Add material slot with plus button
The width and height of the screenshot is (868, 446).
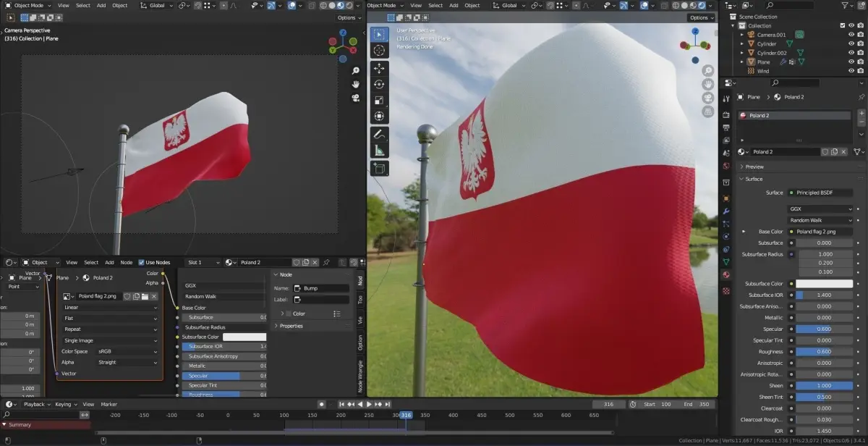(861, 114)
